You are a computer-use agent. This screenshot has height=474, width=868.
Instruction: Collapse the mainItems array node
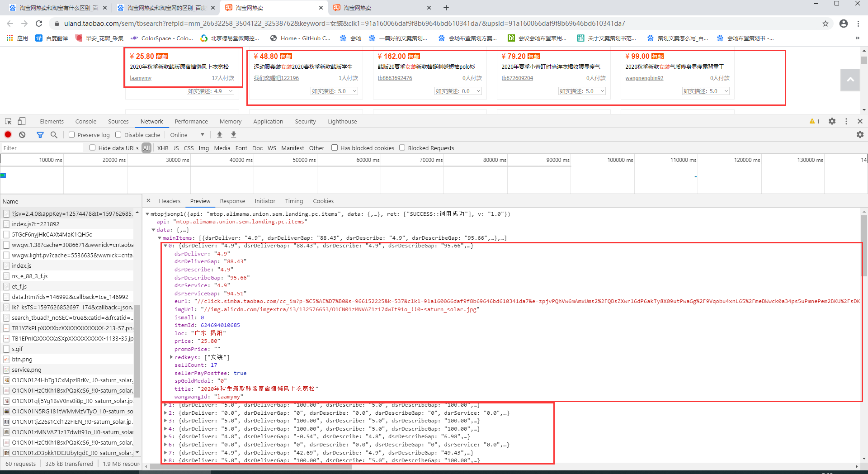(160, 238)
